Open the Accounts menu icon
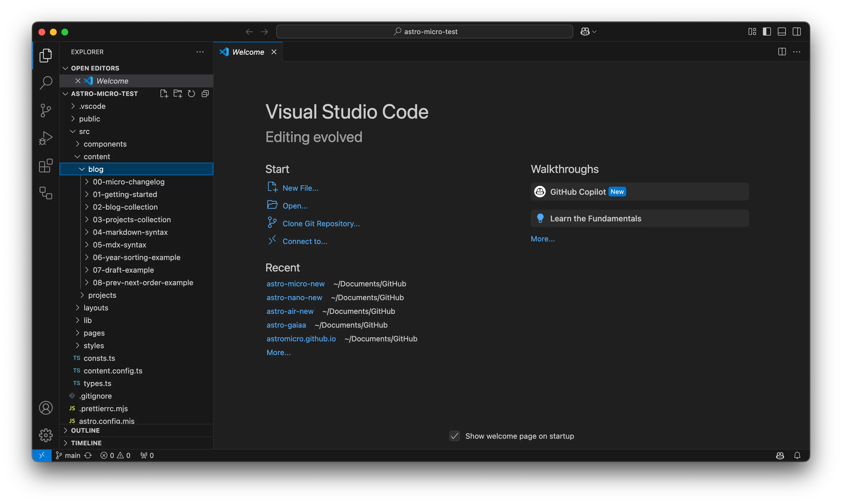This screenshot has height=504, width=842. 46,407
